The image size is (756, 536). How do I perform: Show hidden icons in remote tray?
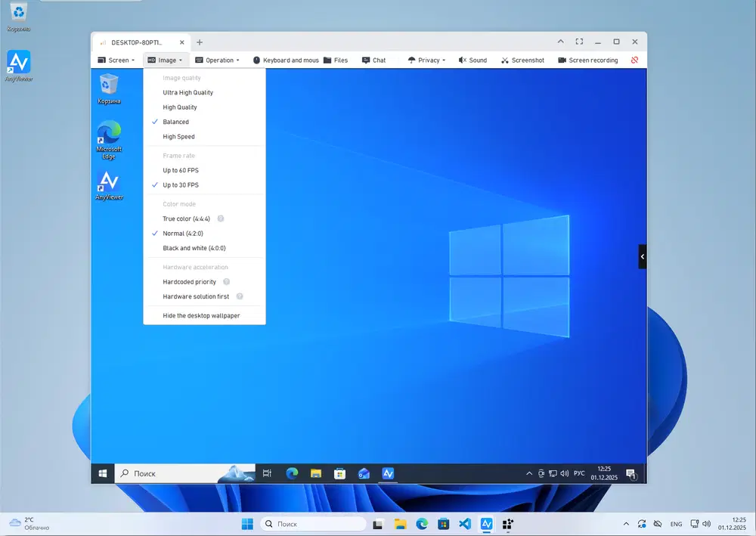(529, 474)
